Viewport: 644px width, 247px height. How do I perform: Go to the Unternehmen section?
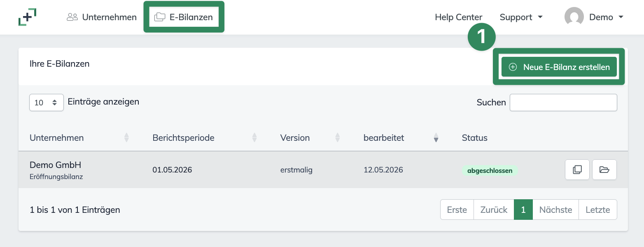102,17
